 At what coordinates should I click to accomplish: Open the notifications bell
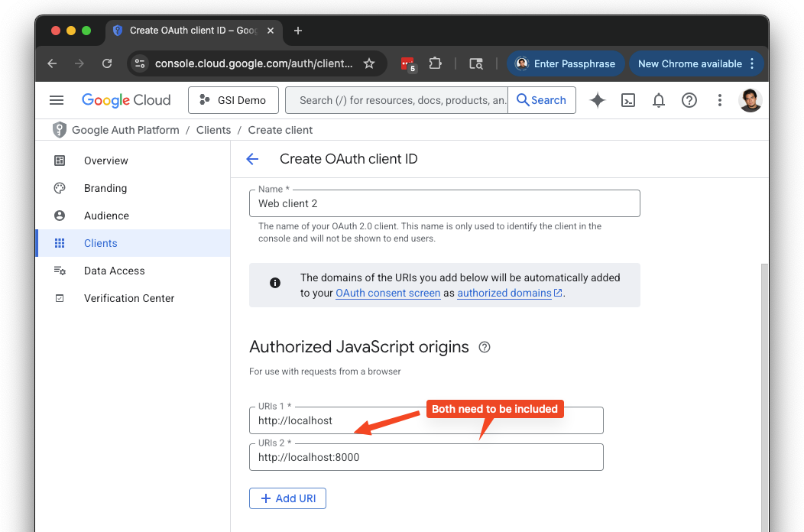(x=659, y=100)
